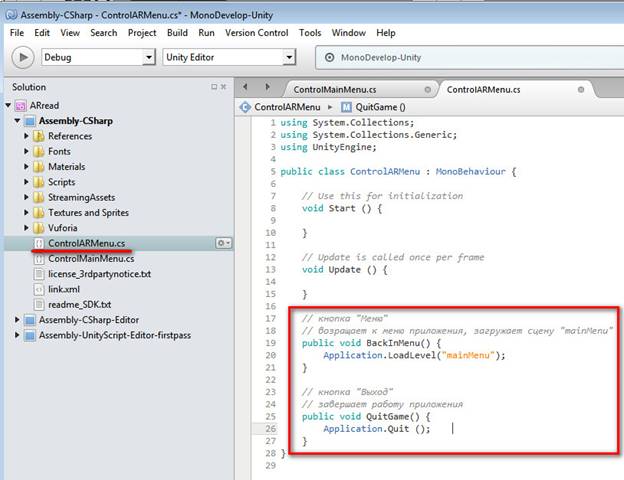Click the Solution pad auto-hide icon

click(214, 87)
